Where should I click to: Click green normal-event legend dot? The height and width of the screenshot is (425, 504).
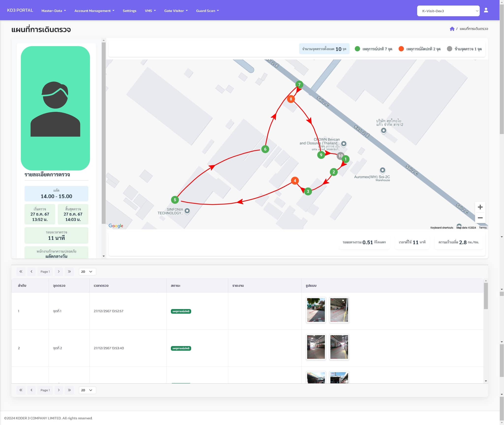pos(357,49)
